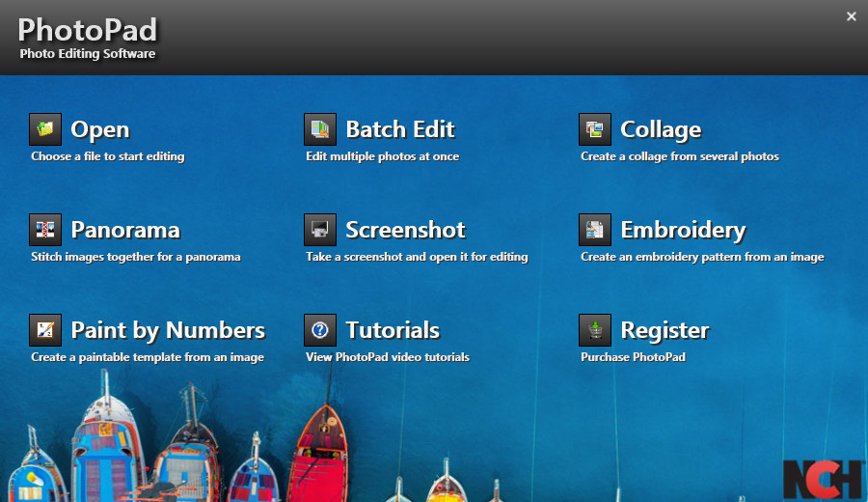Click 'Choose a file to start editing'

(108, 156)
